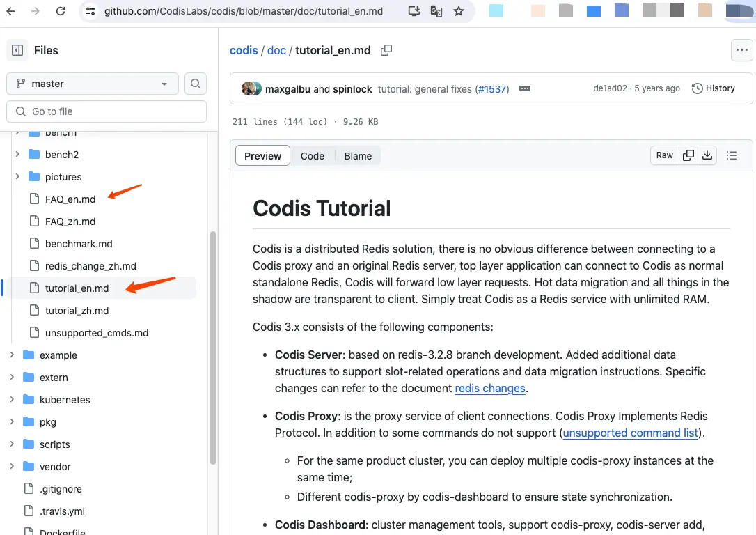Follow the unsupported command list link

point(631,433)
